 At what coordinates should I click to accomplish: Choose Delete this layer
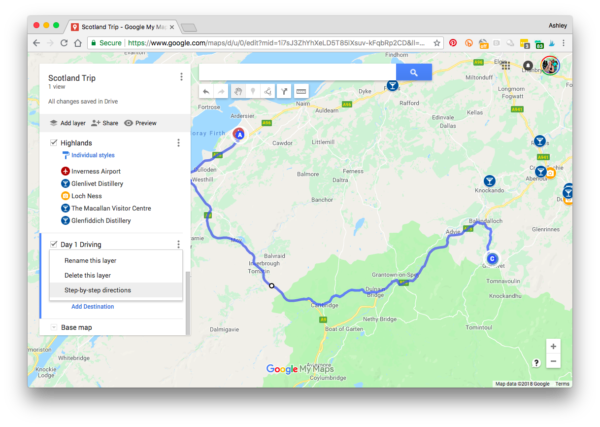(116, 275)
